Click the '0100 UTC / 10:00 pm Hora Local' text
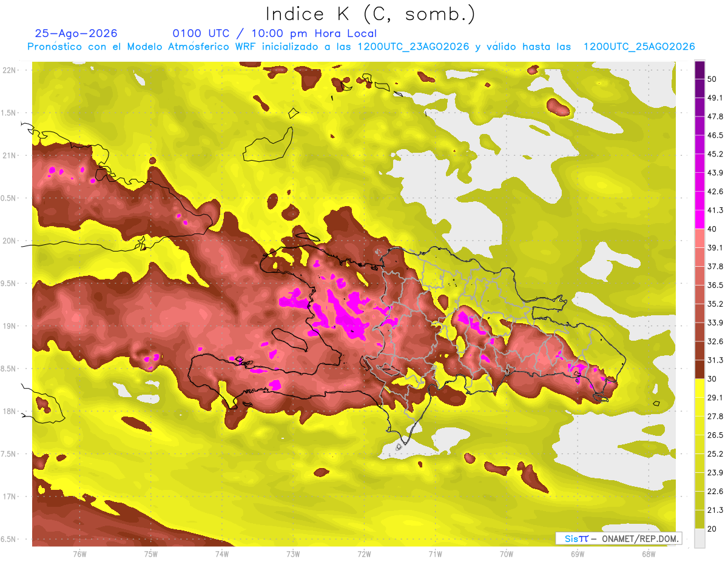728x562 pixels. coord(274,33)
